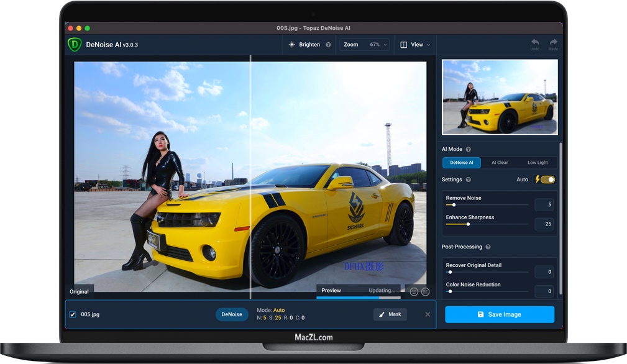627x364 pixels.
Task: Expand the View mode dropdown
Action: point(416,45)
